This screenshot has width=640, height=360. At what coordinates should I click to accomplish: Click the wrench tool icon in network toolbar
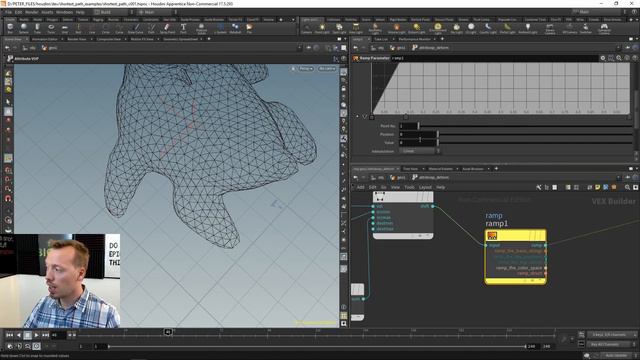pos(538,187)
